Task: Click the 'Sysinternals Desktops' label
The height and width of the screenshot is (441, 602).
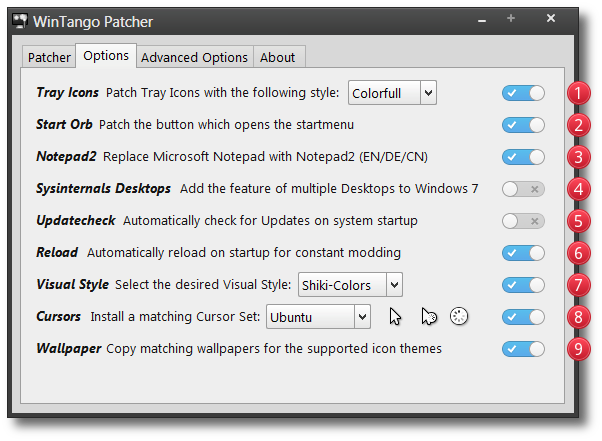Action: [x=103, y=188]
